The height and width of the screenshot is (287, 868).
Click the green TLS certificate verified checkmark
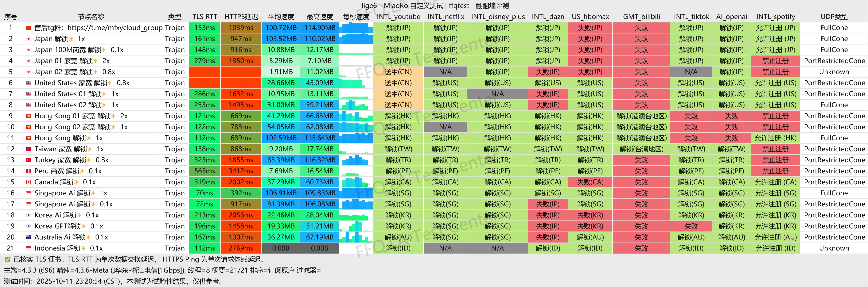tap(7, 259)
